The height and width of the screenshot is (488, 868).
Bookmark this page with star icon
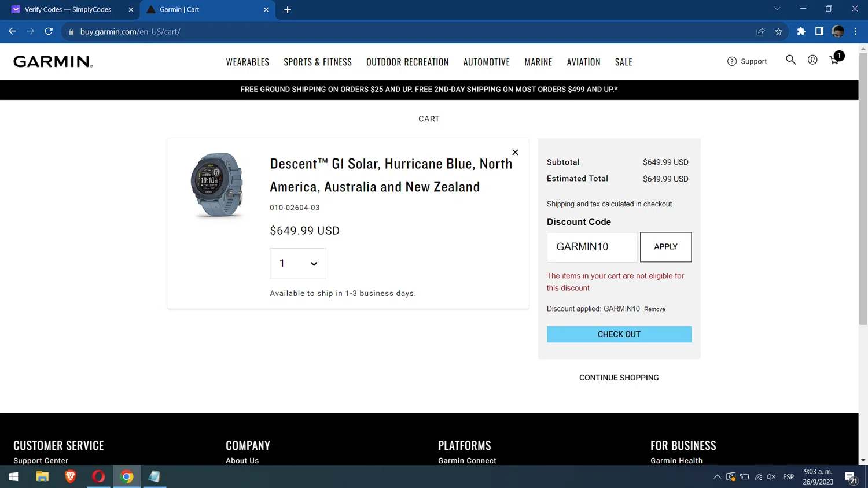(x=778, y=32)
